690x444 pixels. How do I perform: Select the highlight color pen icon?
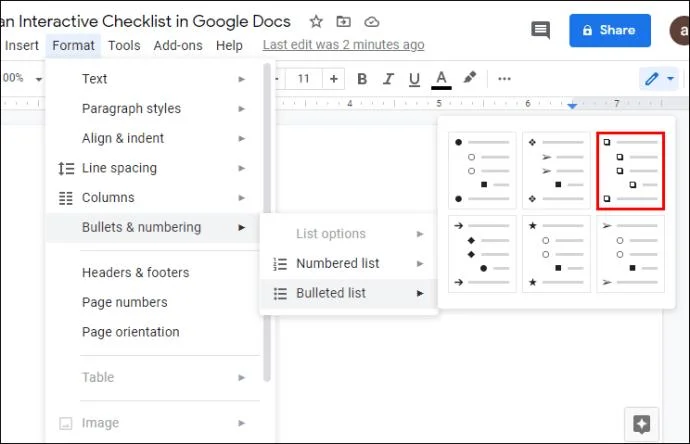tap(470, 78)
